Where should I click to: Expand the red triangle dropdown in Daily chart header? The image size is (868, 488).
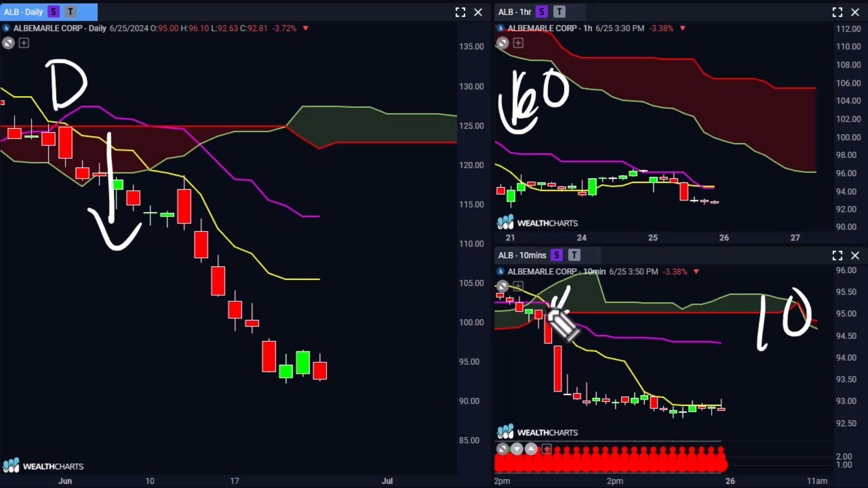tap(306, 28)
